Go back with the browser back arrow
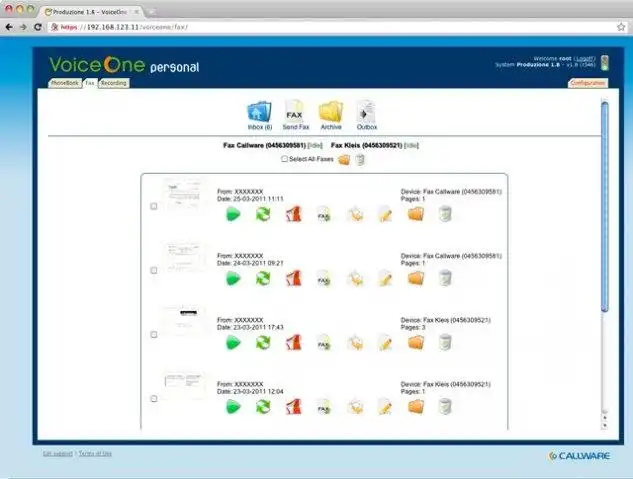 9,27
